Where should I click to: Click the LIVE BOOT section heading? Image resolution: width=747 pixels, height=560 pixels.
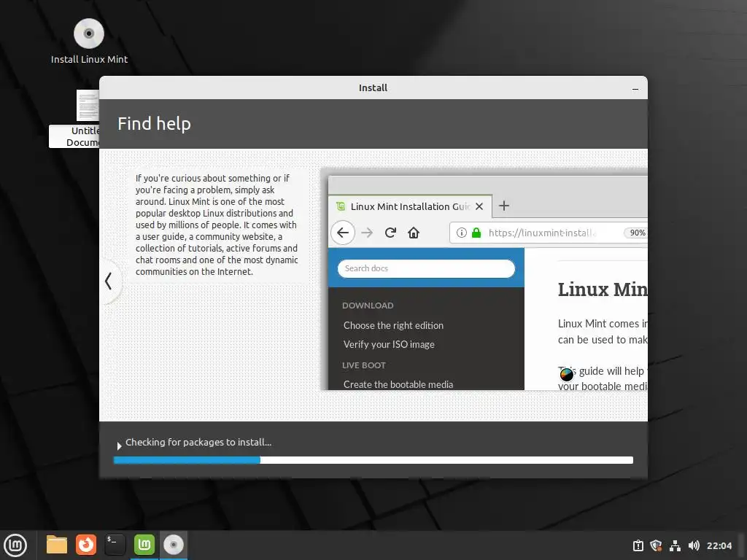(364, 365)
